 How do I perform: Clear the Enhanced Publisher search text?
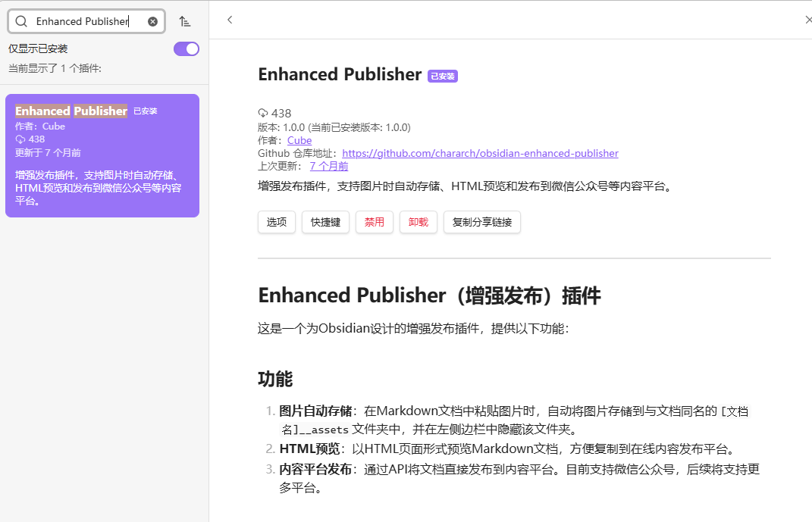coord(152,22)
